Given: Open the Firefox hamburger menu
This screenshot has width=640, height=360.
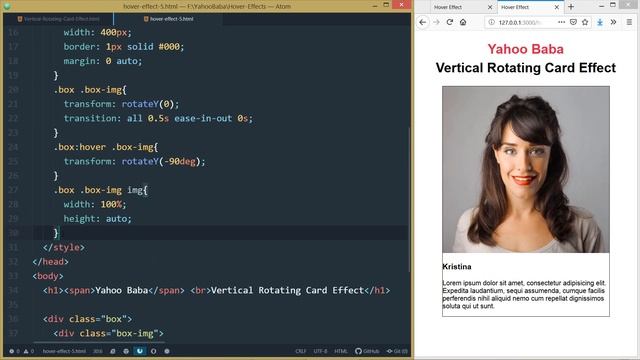Looking at the screenshot, I should (x=629, y=22).
